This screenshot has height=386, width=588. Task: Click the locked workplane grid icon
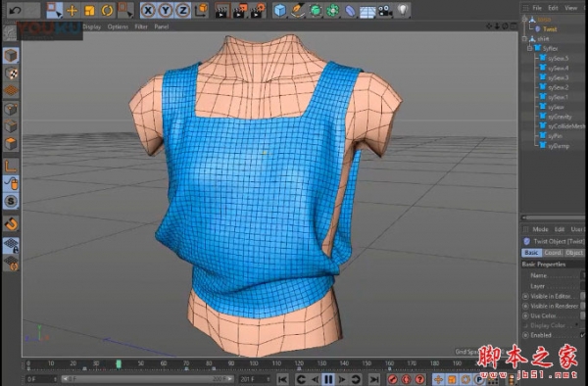(x=11, y=245)
